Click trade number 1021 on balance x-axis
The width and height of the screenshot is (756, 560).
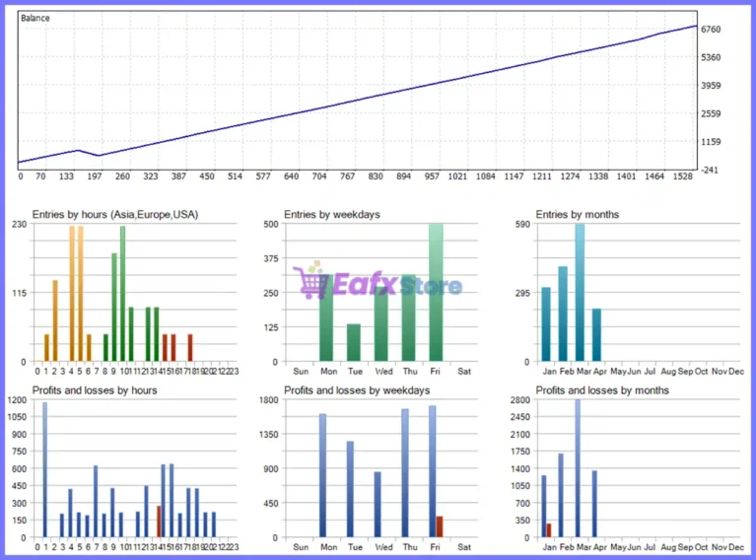(457, 176)
